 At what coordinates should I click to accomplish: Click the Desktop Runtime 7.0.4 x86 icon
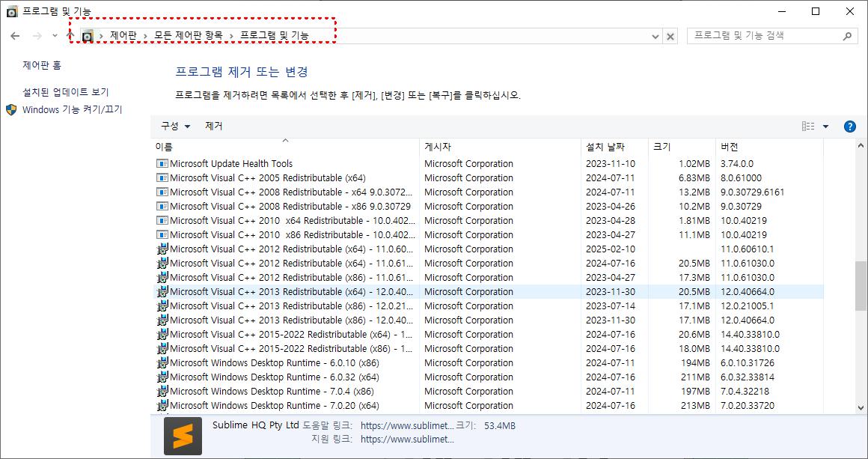click(162, 392)
